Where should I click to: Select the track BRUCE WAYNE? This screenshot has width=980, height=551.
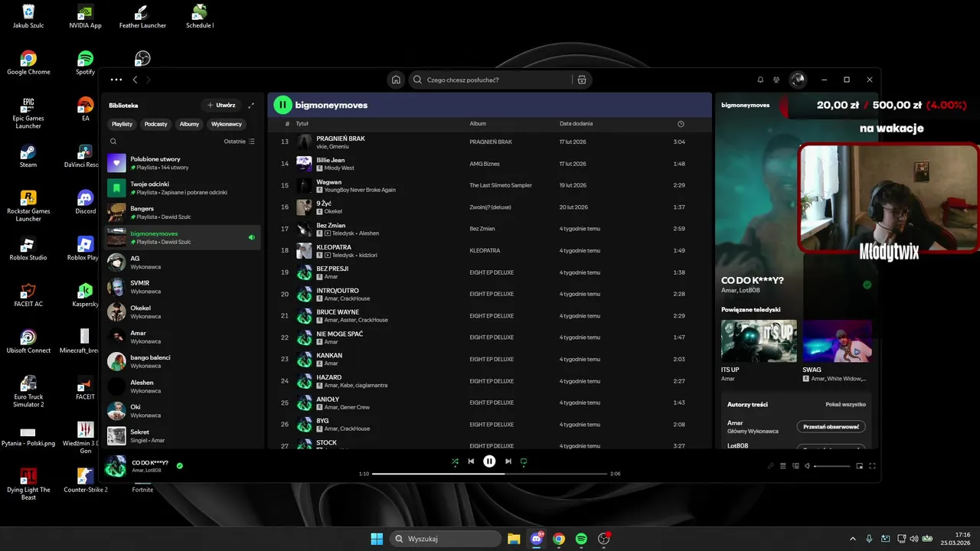pyautogui.click(x=490, y=315)
